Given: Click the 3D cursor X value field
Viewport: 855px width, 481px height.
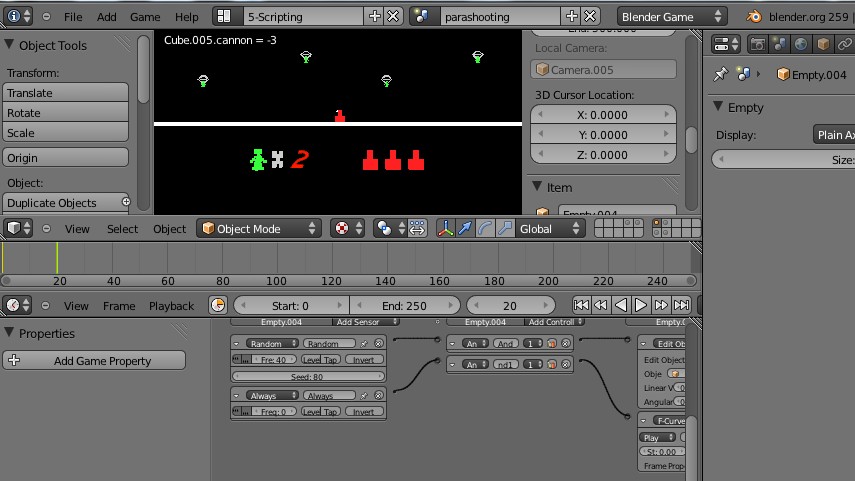Looking at the screenshot, I should click(x=604, y=115).
